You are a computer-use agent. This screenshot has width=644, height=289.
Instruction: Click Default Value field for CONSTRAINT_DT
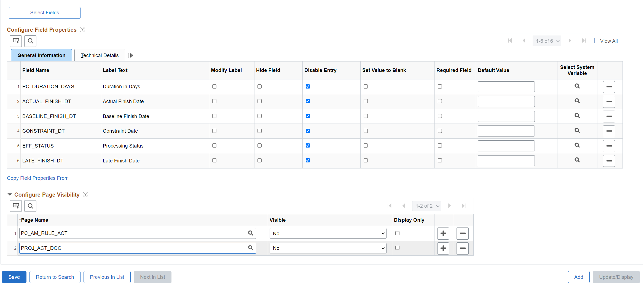point(506,131)
